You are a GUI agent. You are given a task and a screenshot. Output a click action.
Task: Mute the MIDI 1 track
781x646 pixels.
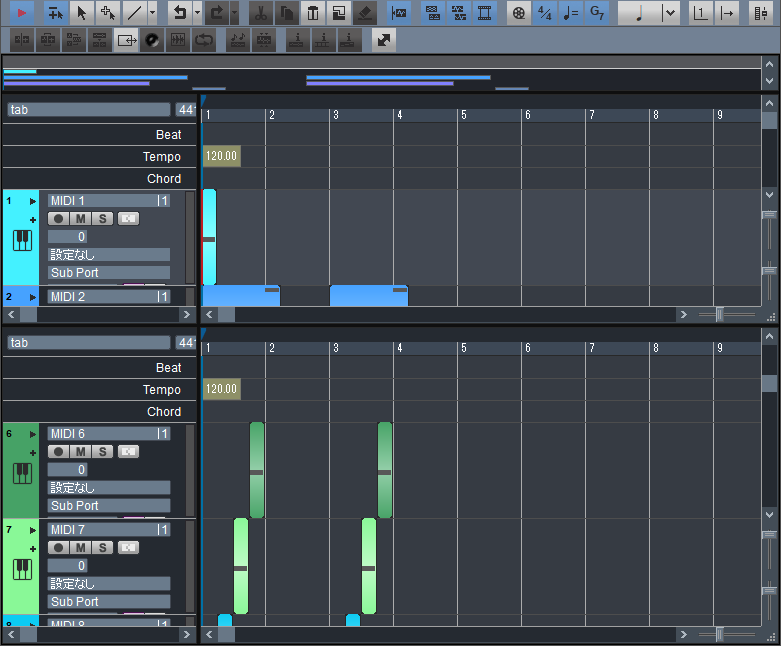point(81,219)
